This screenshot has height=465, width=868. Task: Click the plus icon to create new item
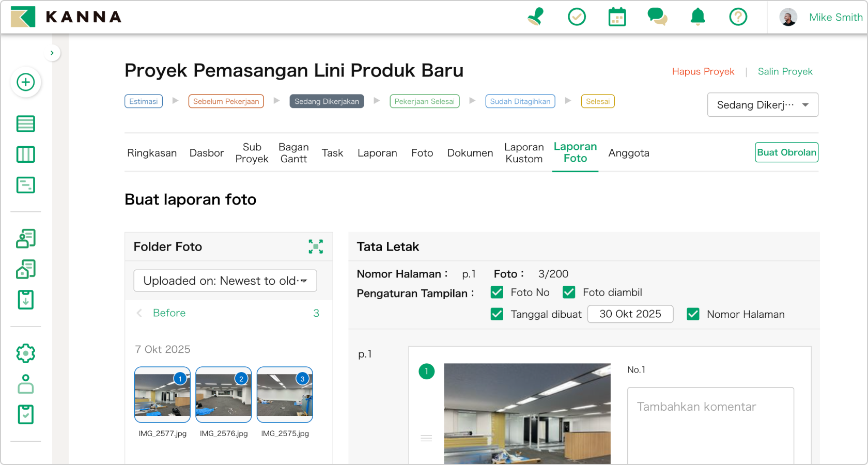25,82
